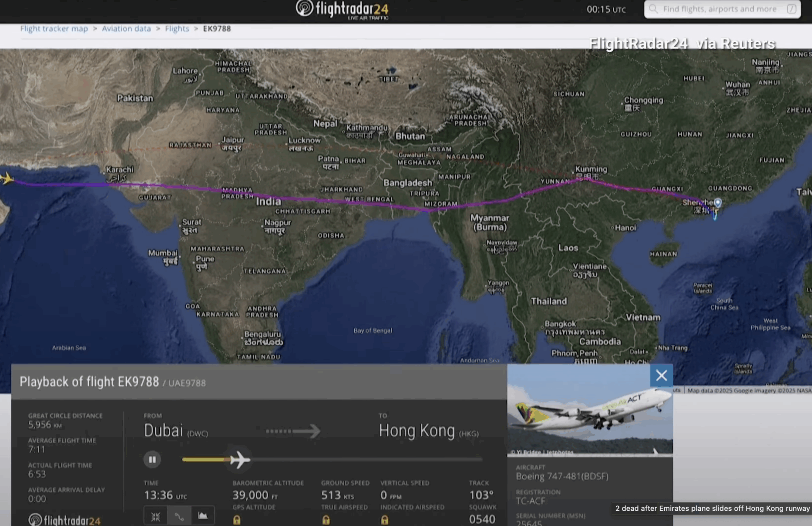
Task: Open the Aviation data breadcrumb link
Action: 126,28
